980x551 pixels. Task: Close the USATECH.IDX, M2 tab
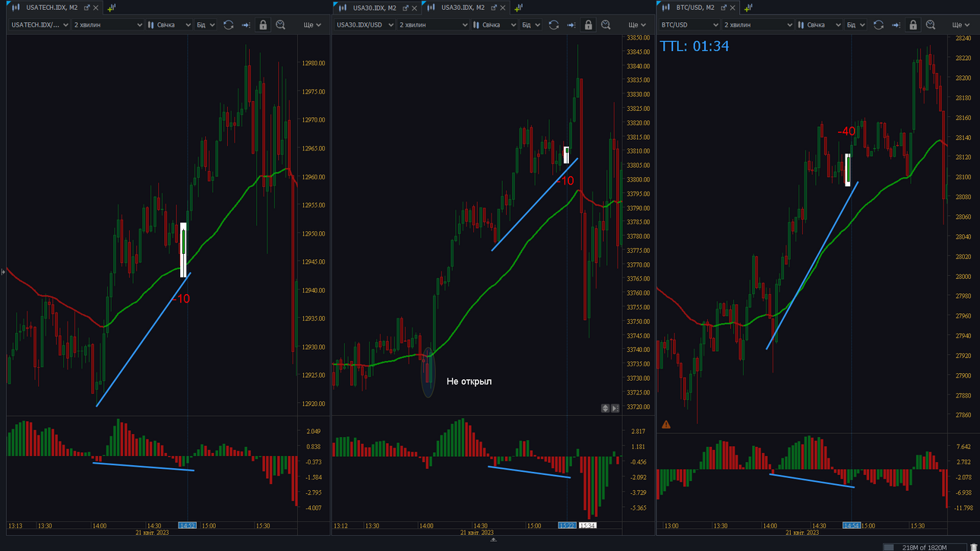point(96,8)
